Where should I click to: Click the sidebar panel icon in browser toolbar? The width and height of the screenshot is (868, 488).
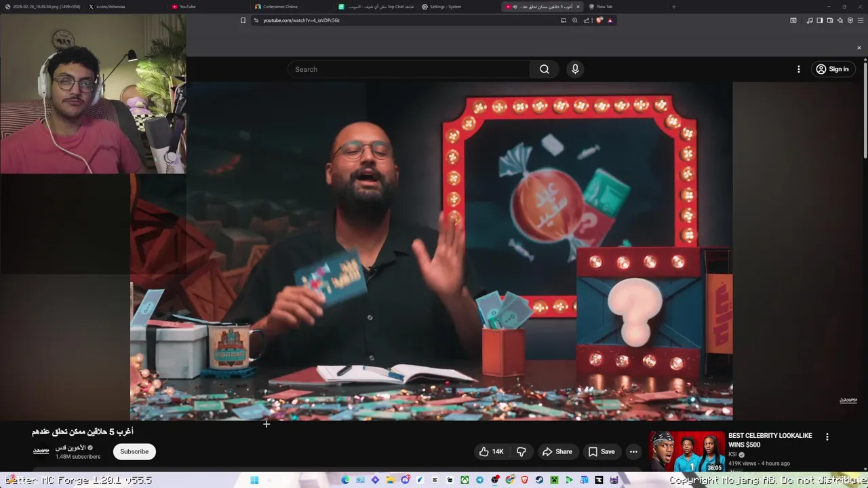click(x=819, y=20)
